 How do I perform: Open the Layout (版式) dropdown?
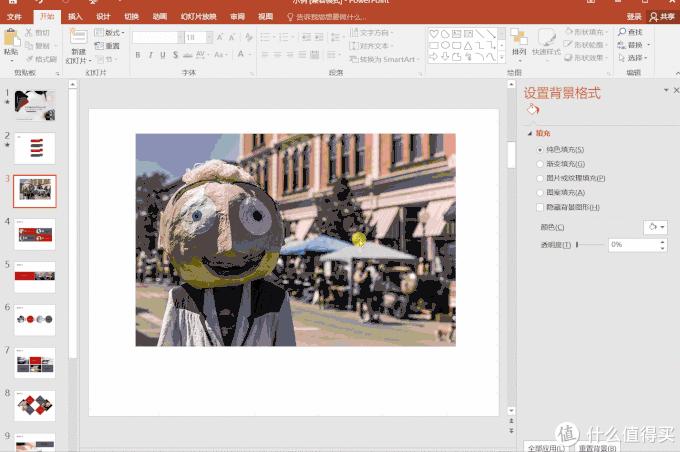coord(109,33)
